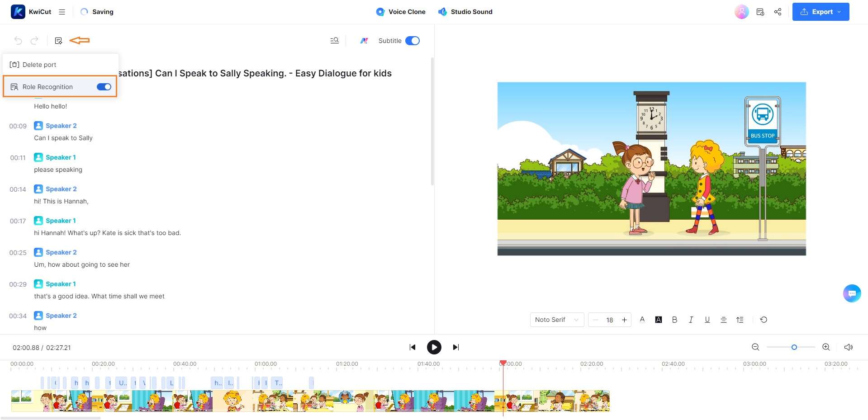Select the Delete port menu item
868x420 pixels.
(61, 65)
